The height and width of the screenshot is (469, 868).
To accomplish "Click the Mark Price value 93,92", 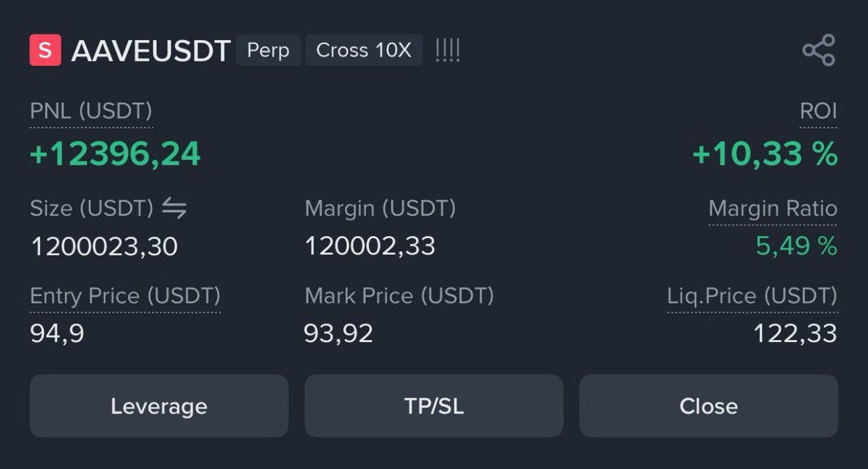I will tap(339, 334).
